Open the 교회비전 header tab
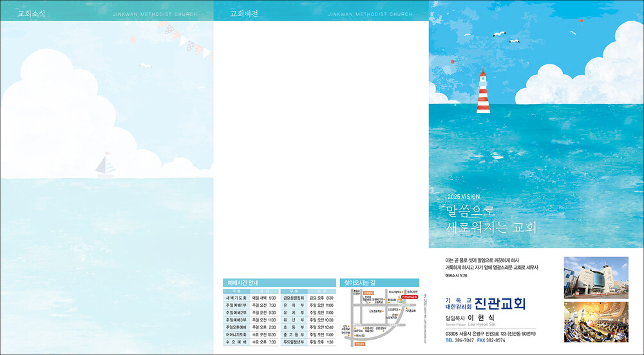The height and width of the screenshot is (355, 644). tap(244, 14)
